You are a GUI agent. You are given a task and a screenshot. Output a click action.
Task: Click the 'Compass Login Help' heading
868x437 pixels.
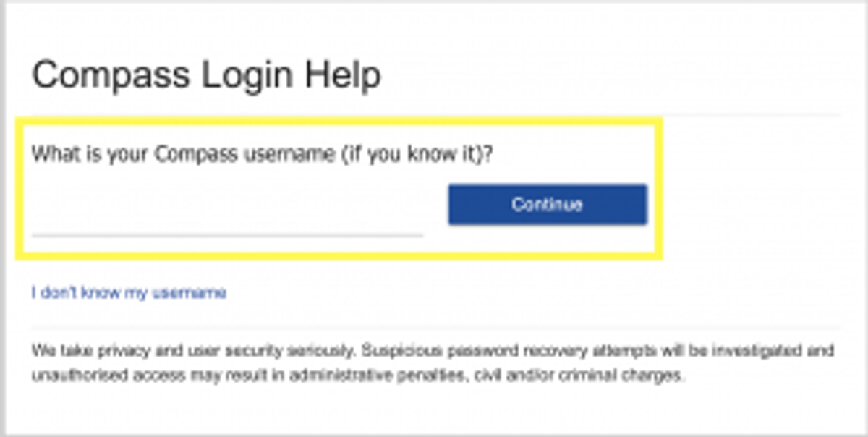pos(206,75)
